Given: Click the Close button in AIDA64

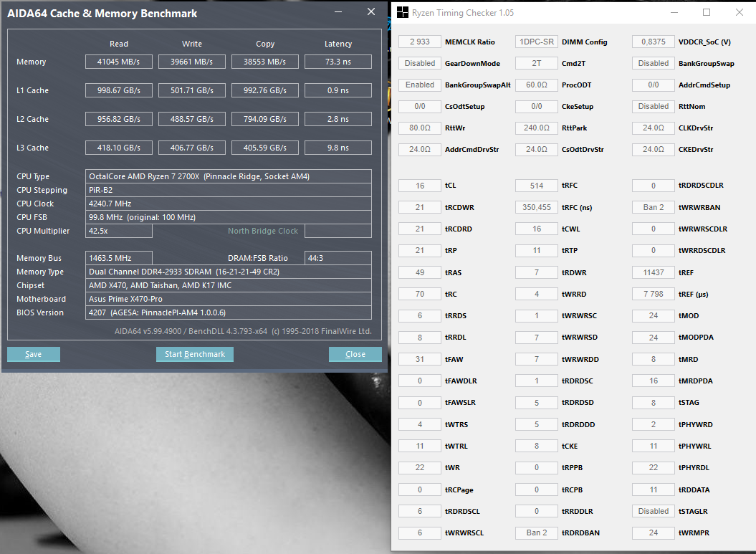Looking at the screenshot, I should pyautogui.click(x=355, y=354).
